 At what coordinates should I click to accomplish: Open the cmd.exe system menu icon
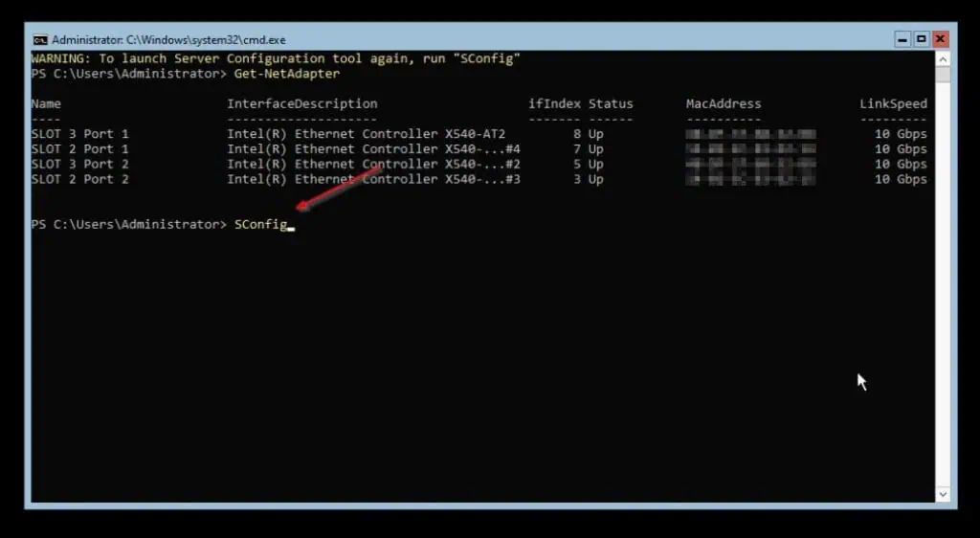pos(40,39)
